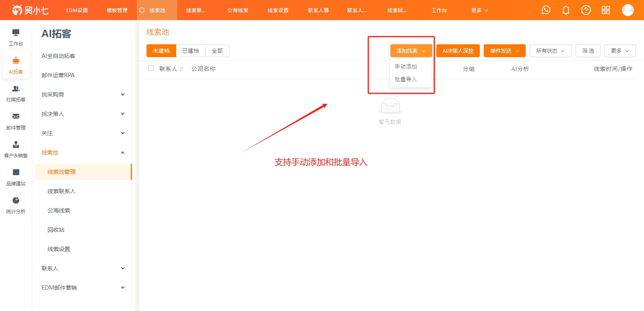Open the 线索联... top tab
Viewport: 644px width, 311px height.
[x=196, y=10]
